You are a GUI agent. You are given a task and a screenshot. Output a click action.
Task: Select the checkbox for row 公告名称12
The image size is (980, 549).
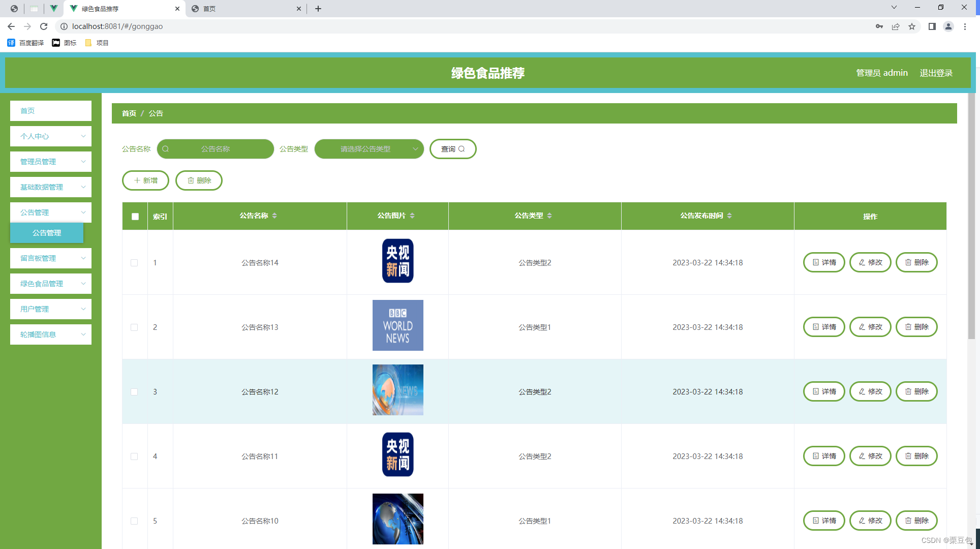click(x=134, y=392)
